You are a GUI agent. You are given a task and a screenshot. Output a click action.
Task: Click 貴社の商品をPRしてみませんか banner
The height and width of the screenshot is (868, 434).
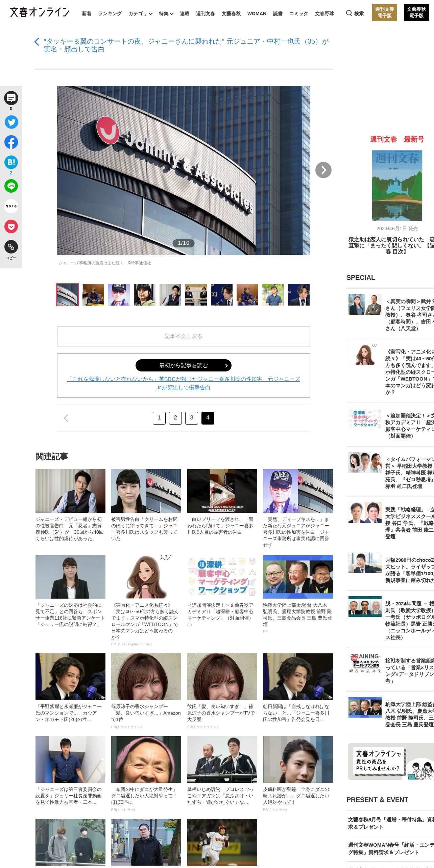coord(391,762)
